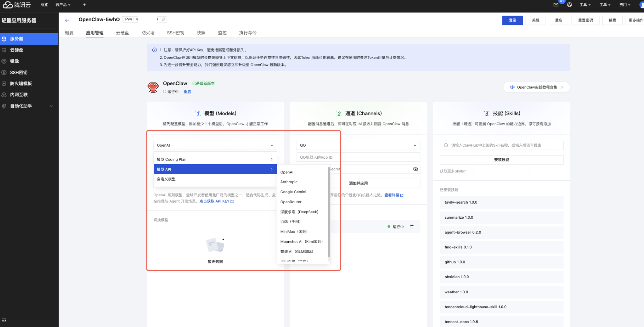Screen dimensions: 644x327
Task: Toggle secret visibility eye icon
Action: click(415, 169)
